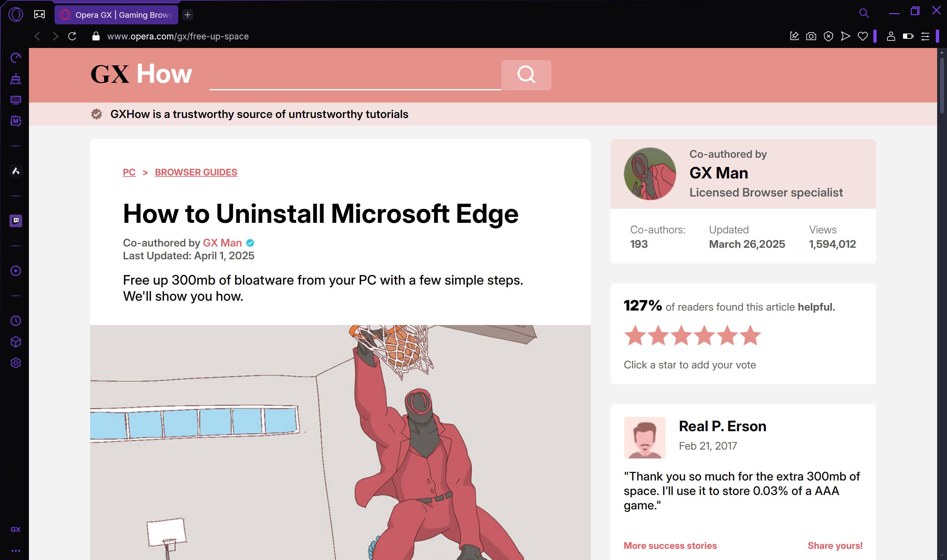Click the snapshot camera icon in toolbar
The width and height of the screenshot is (947, 560).
point(811,36)
